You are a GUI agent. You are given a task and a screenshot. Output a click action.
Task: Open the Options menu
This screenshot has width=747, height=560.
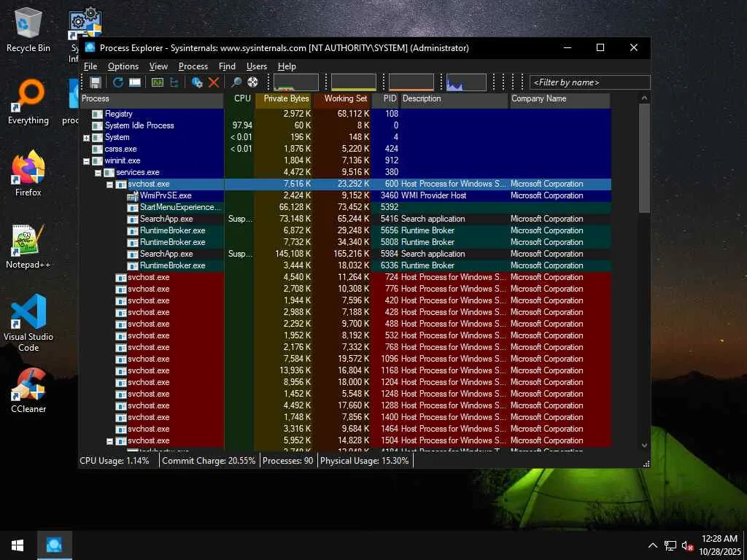tap(123, 66)
